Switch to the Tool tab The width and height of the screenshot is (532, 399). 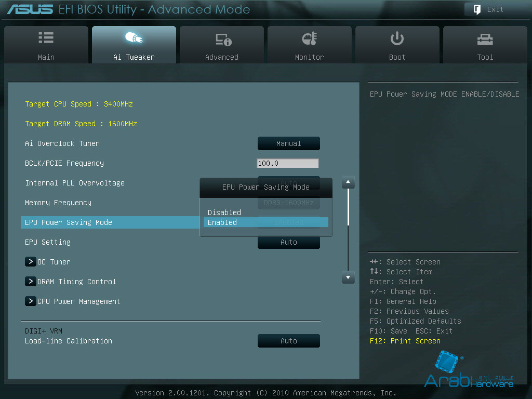click(x=485, y=45)
